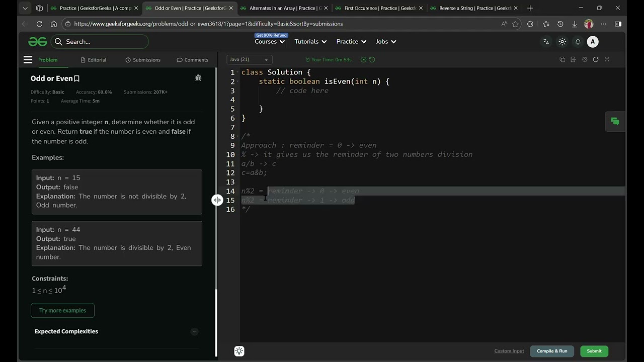The height and width of the screenshot is (362, 644).
Task: Click the code import icon beside copy
Action: point(574,60)
